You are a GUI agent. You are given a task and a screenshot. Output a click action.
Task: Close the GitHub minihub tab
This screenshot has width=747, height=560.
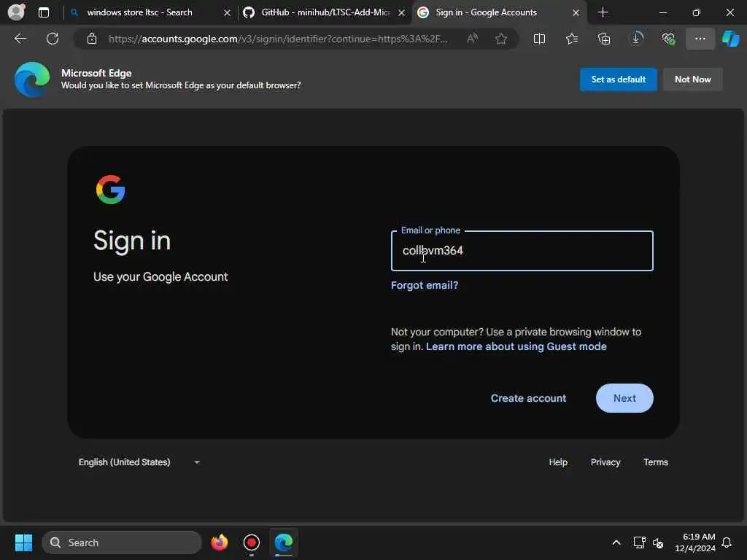[x=402, y=13]
